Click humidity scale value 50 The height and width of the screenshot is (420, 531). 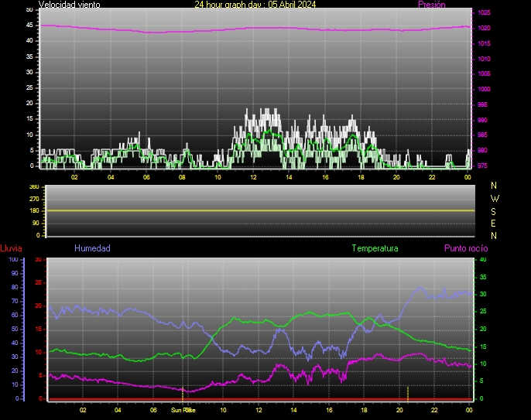[15, 330]
